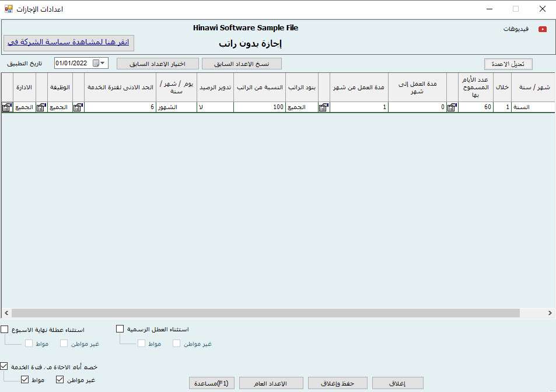Viewport: 556px width, 392px height.
Task: Click the red YouTube videos icon
Action: pos(543,29)
